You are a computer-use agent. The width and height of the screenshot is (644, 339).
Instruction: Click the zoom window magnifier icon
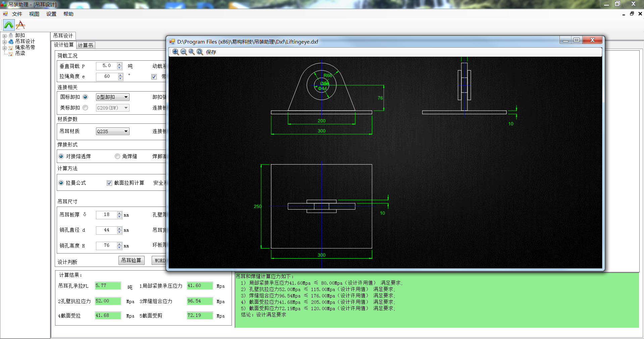pos(192,52)
